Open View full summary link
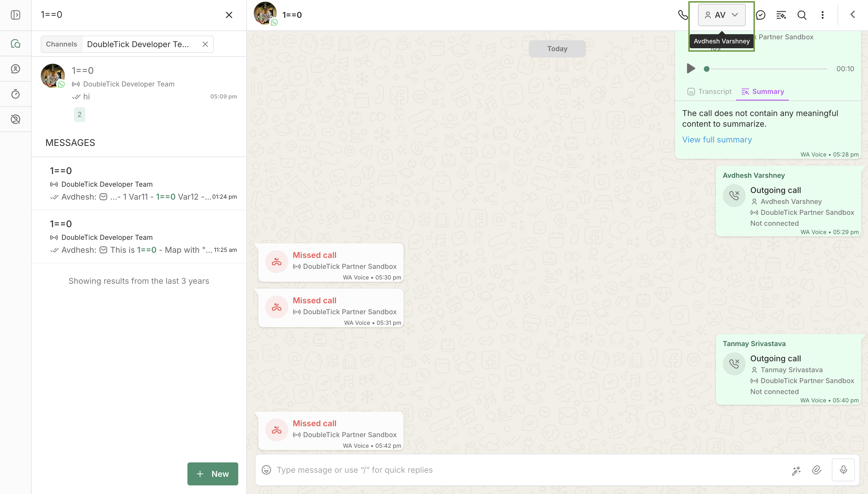The width and height of the screenshot is (868, 494). click(717, 140)
